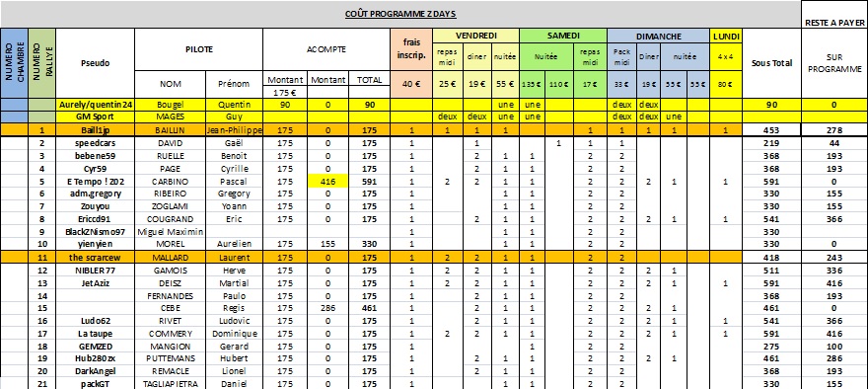Select the Sous Total value 453
Viewport: 868px width, 389px height.
pos(771,130)
